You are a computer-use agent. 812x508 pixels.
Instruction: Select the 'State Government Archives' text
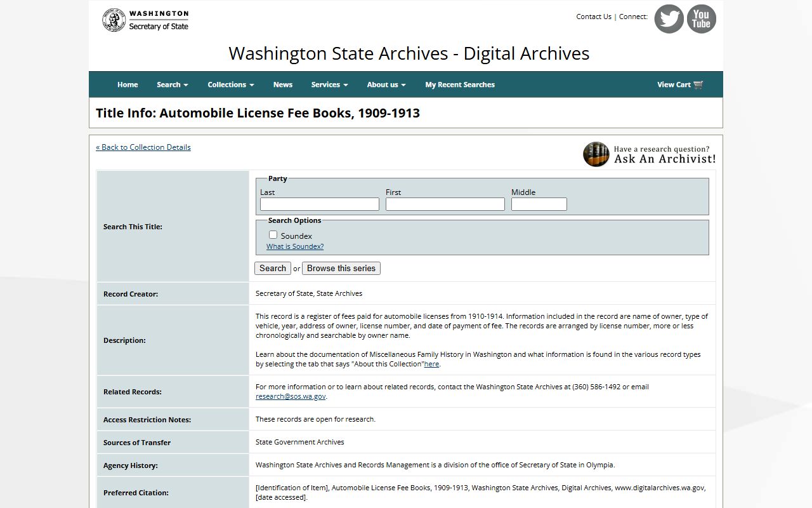point(300,442)
